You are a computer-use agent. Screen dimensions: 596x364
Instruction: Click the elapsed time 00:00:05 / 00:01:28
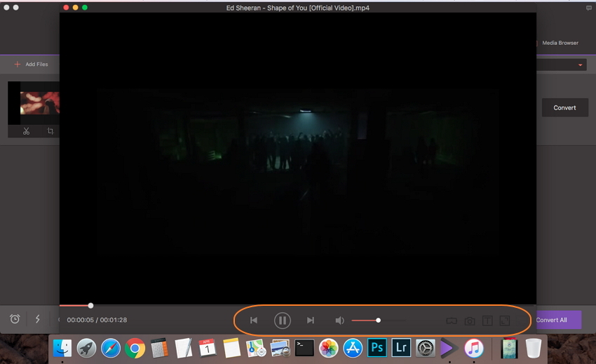coord(97,320)
